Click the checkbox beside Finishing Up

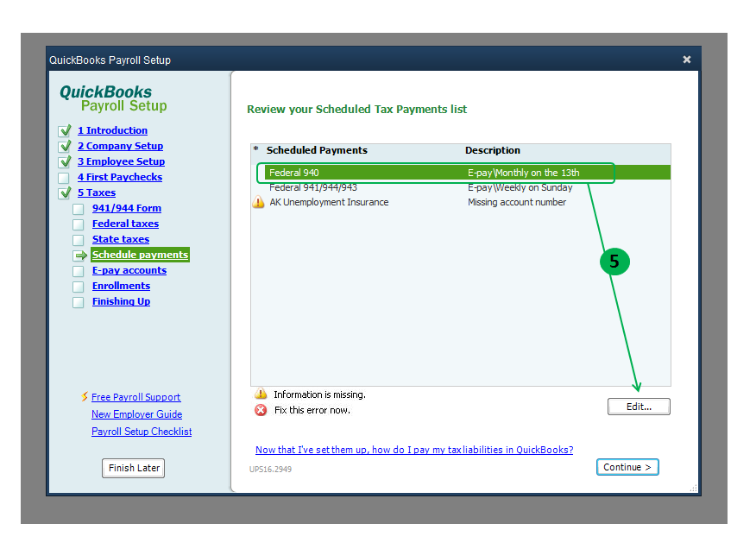(79, 302)
